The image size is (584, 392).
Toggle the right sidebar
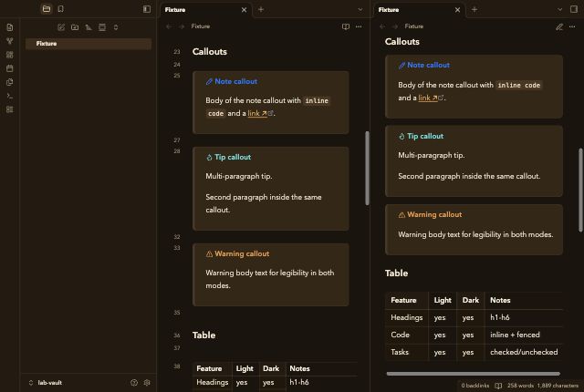(574, 9)
